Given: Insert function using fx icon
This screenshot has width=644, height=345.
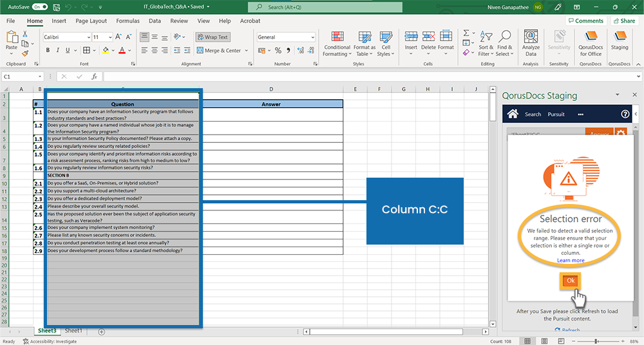Looking at the screenshot, I should (x=94, y=77).
